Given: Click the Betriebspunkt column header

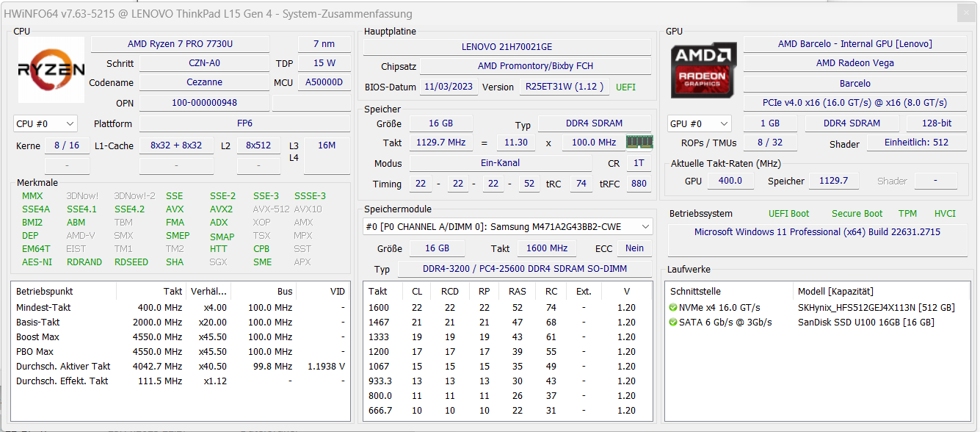Looking at the screenshot, I should (x=45, y=292).
